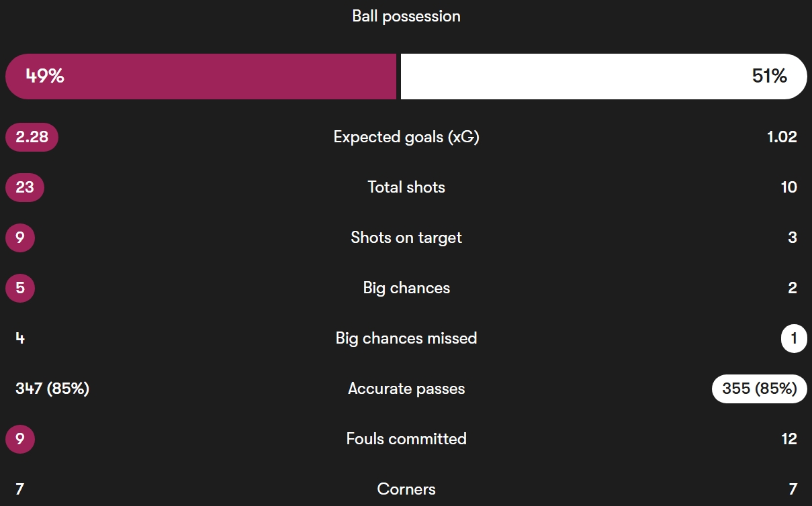Open the Total shots stat row
The width and height of the screenshot is (812, 506).
406,187
